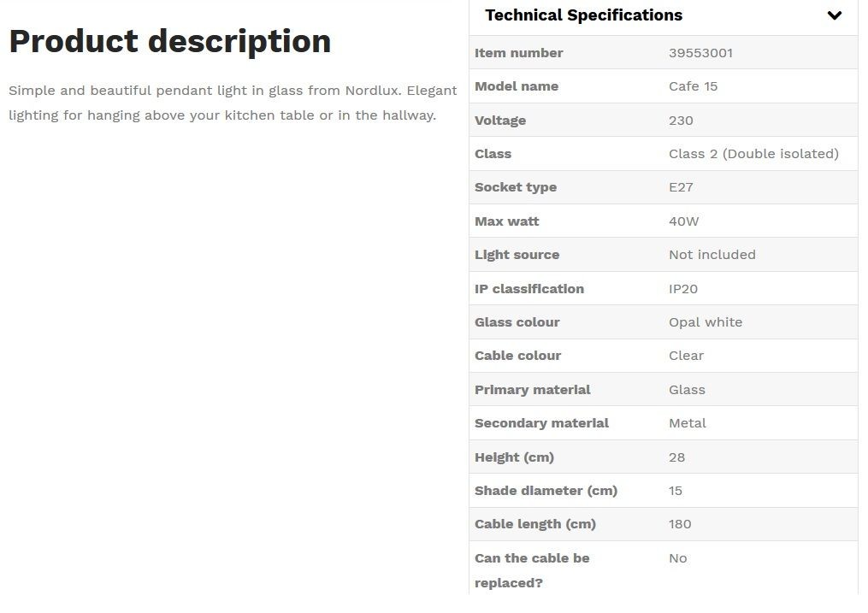Click the product description paragraph text
Screen dimensions: 868x613
click(233, 103)
